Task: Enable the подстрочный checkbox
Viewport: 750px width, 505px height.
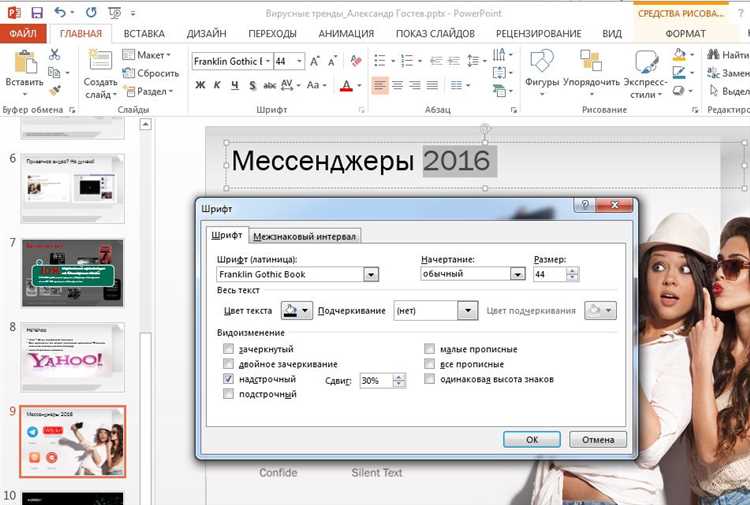Action: [228, 394]
